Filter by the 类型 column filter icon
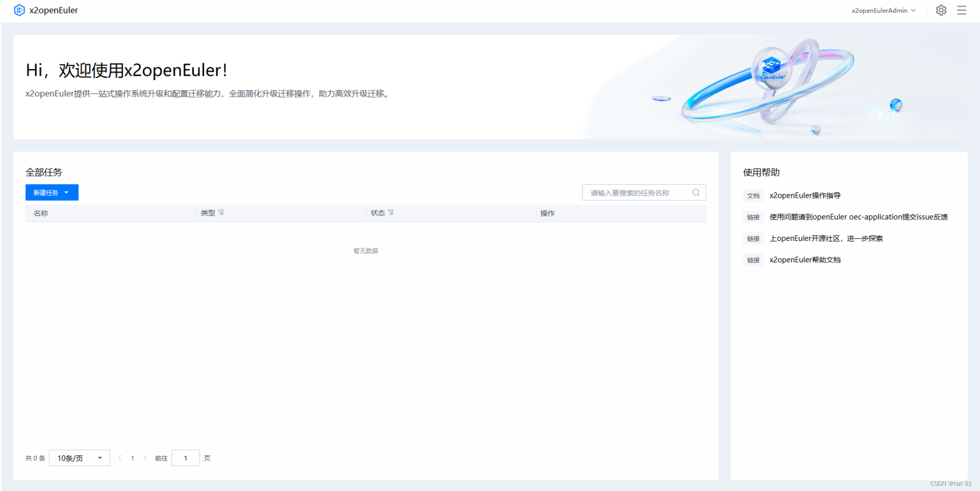Image resolution: width=980 pixels, height=491 pixels. [221, 213]
